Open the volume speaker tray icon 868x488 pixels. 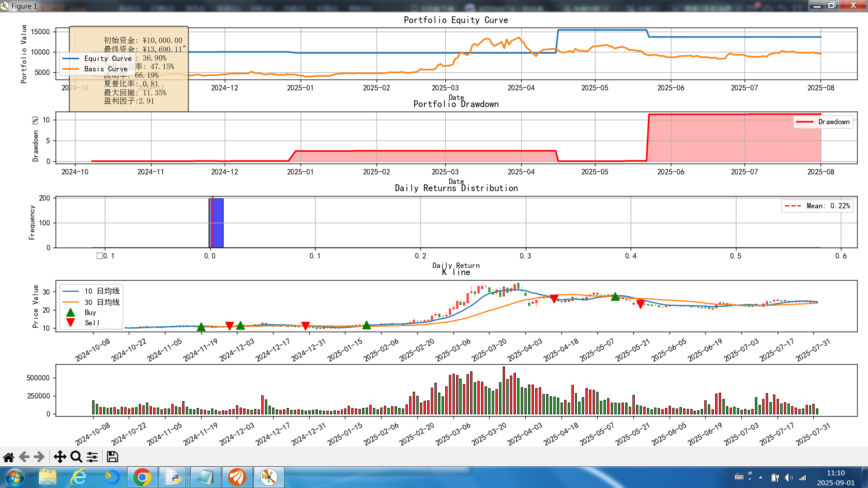[x=788, y=478]
